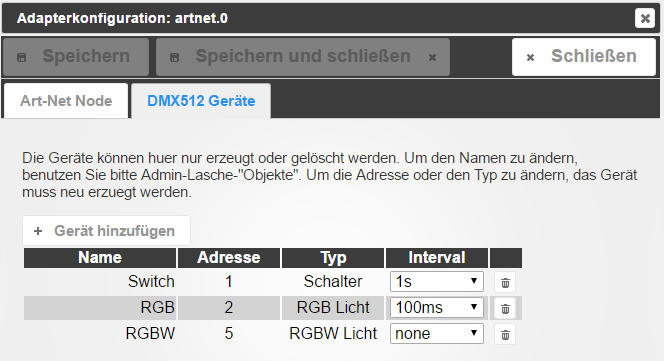Open the Switch interval dropdown showing 1s
Image resolution: width=664 pixels, height=361 pixels.
pyautogui.click(x=437, y=282)
